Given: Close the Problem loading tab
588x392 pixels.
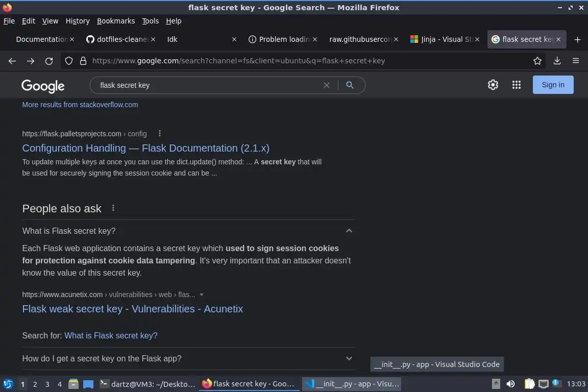Looking at the screenshot, I should tap(315, 39).
